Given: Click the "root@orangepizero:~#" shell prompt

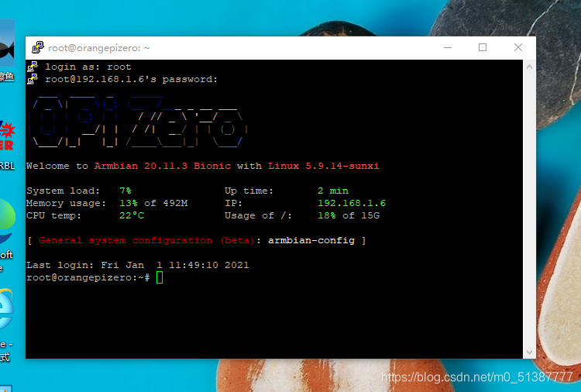Looking at the screenshot, I should [88, 277].
